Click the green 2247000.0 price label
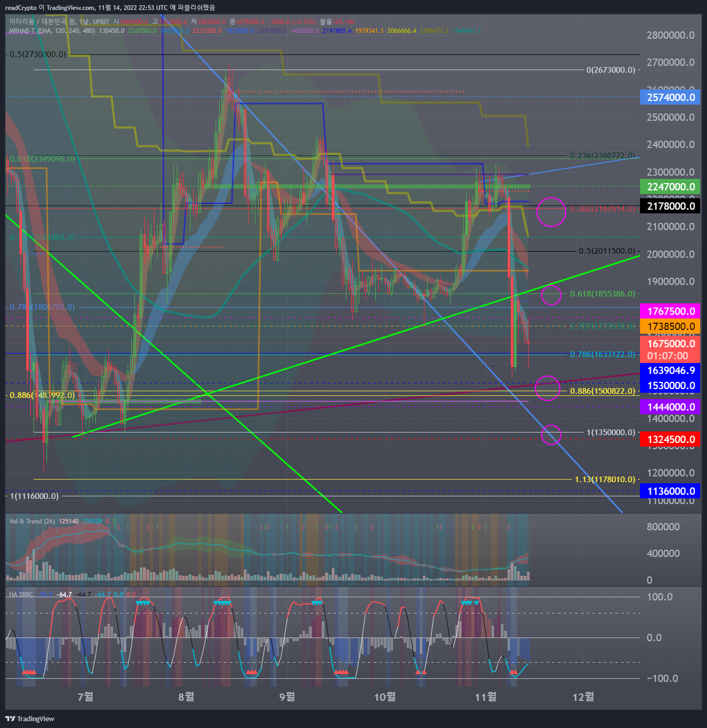The width and height of the screenshot is (707, 728). (670, 187)
